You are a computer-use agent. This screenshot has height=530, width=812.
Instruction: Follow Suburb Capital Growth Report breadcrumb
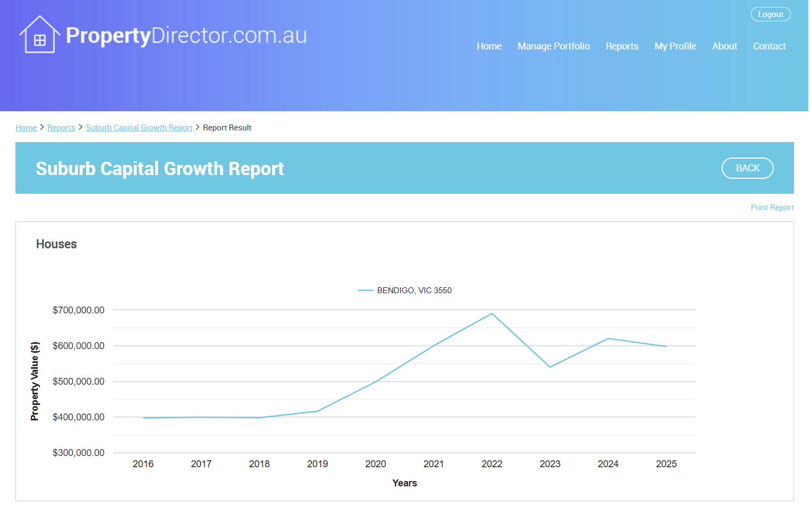tap(139, 128)
